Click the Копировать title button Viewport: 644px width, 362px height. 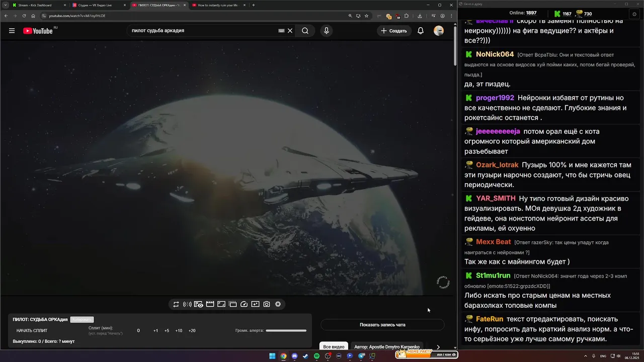tap(82, 320)
